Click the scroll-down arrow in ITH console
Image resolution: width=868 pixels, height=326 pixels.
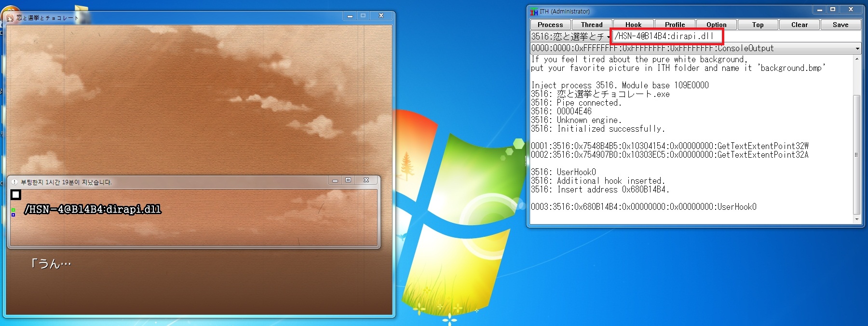point(856,219)
